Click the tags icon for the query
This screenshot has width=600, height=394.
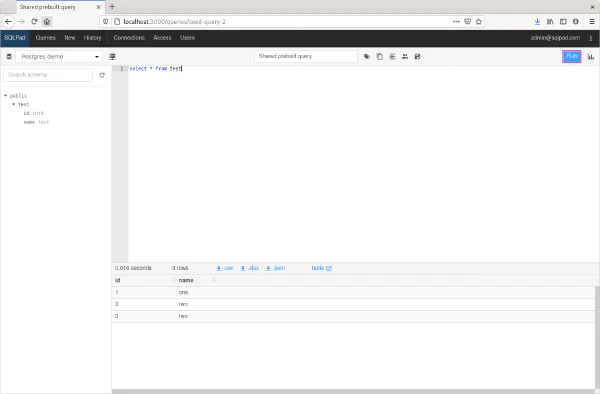pyautogui.click(x=367, y=57)
